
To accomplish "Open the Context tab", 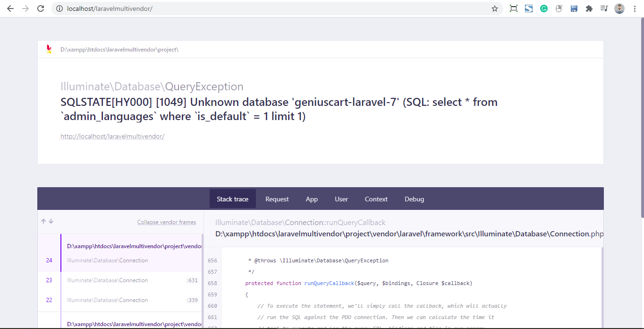I will (x=376, y=199).
